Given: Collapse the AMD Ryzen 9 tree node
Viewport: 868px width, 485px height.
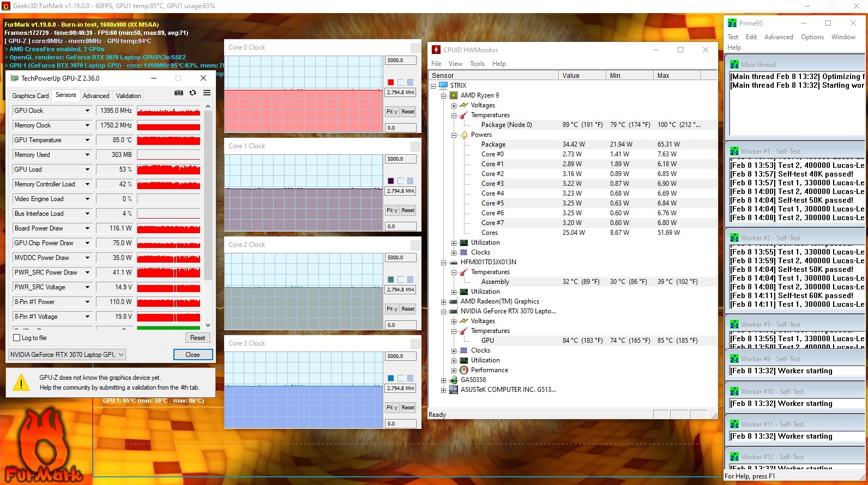Looking at the screenshot, I should [x=444, y=95].
